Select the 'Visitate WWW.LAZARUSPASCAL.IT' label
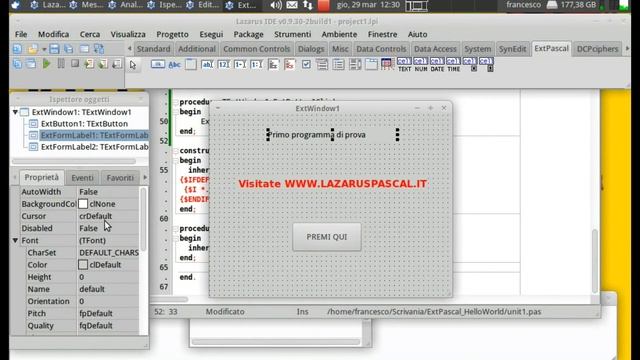This screenshot has height=360, width=640. pyautogui.click(x=333, y=184)
